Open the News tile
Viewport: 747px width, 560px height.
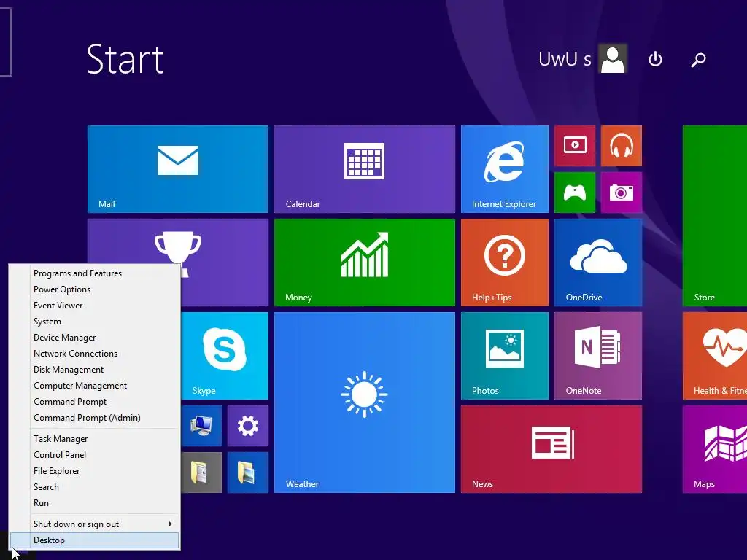click(551, 449)
